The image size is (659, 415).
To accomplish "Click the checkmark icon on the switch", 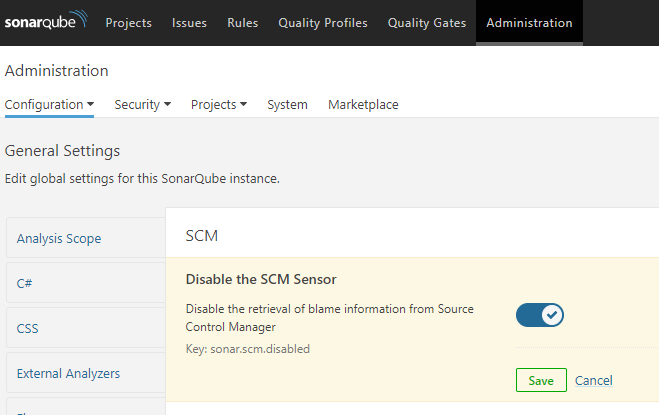I will 552,315.
